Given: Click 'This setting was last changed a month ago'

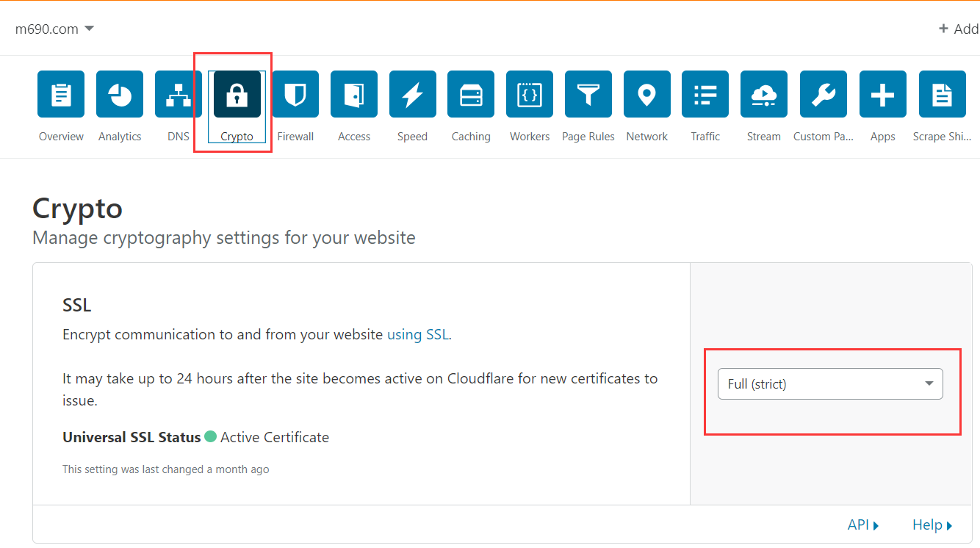Looking at the screenshot, I should pos(166,469).
